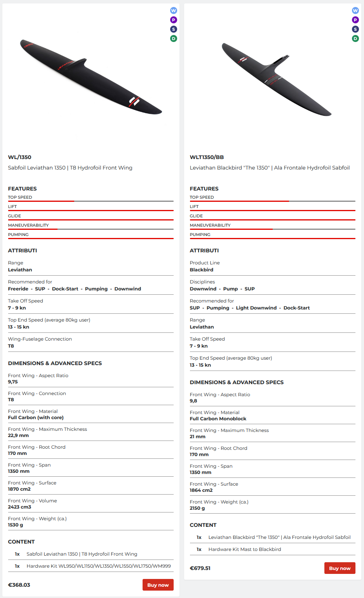
Task: Open the Sabfoil Leviathan 1350 T8 product title
Action: click(x=70, y=168)
